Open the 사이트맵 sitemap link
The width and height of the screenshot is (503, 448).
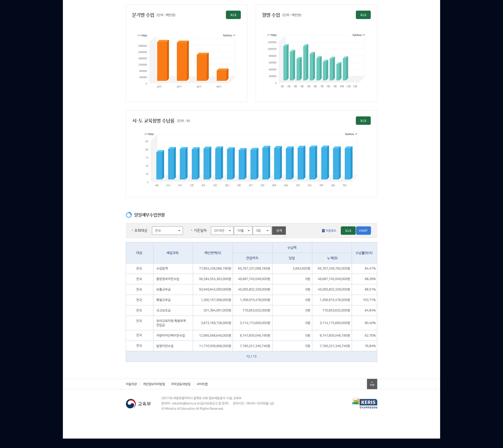pyautogui.click(x=202, y=384)
